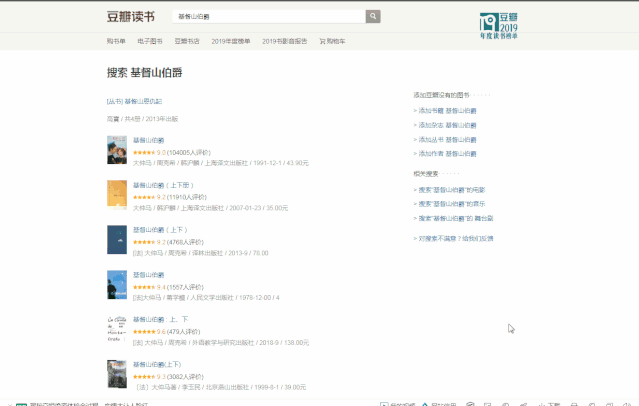
Task: Open cover of the 外语教学与研究出版社 edition
Action: [117, 329]
